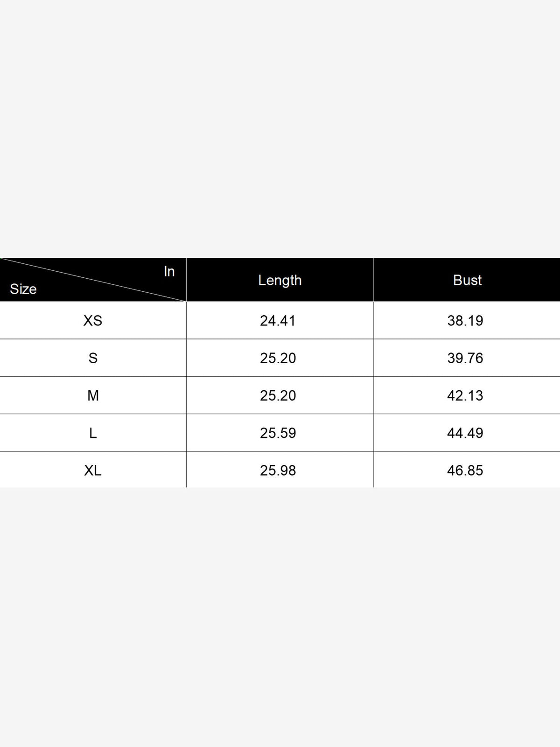Click the XS length value 24.41
Image resolution: width=560 pixels, height=747 pixels.
click(x=278, y=321)
